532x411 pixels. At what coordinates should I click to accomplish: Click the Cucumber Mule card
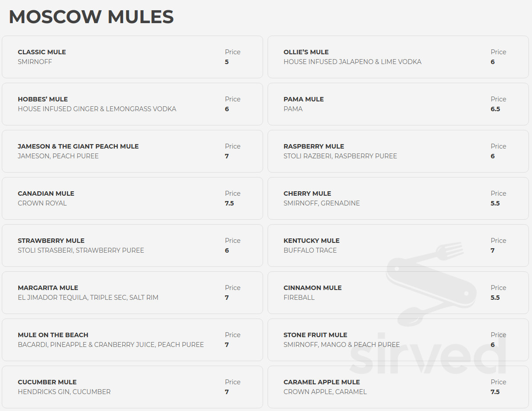(132, 387)
